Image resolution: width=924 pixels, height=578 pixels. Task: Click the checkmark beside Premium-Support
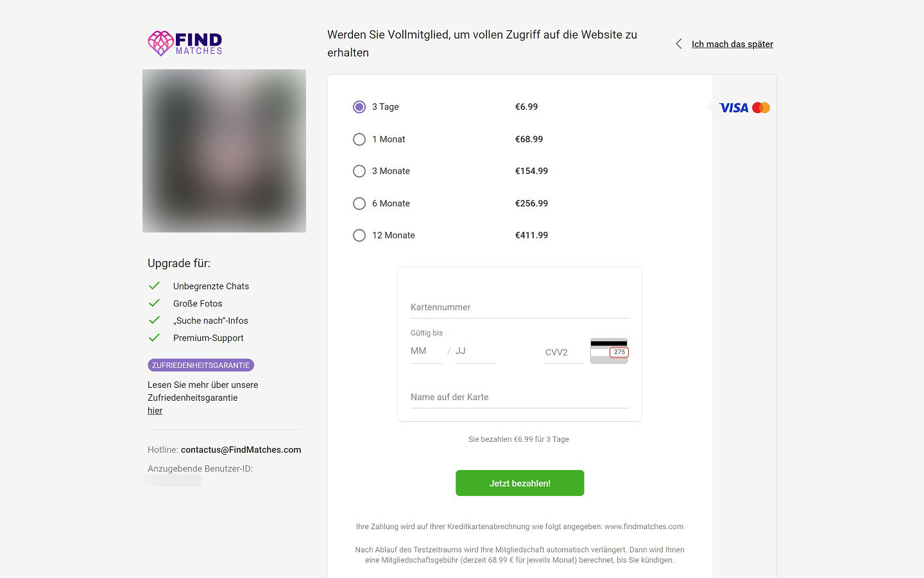pos(154,337)
